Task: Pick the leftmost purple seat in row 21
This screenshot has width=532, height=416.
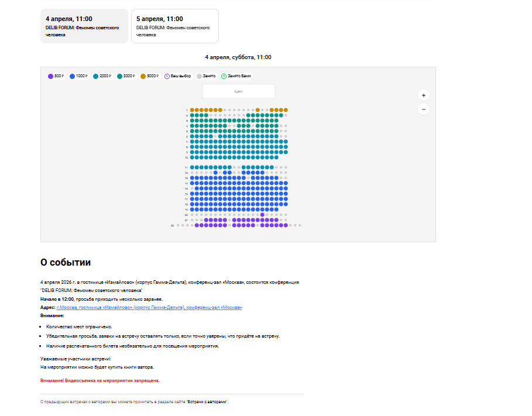Action: [x=206, y=220]
